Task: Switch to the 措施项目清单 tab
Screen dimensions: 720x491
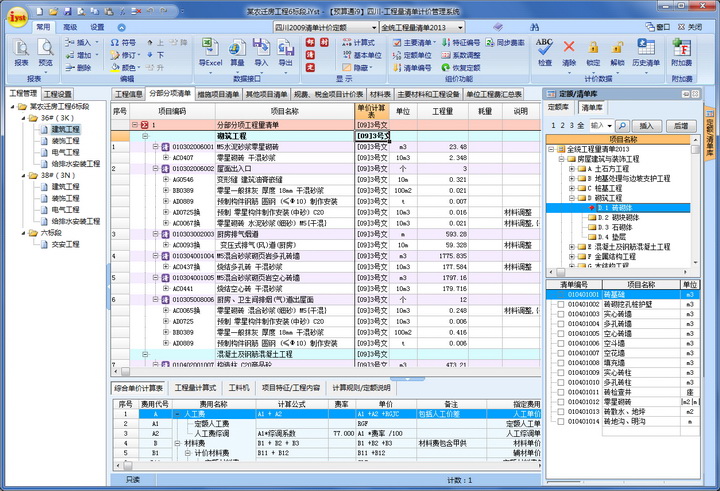Action: coord(218,94)
